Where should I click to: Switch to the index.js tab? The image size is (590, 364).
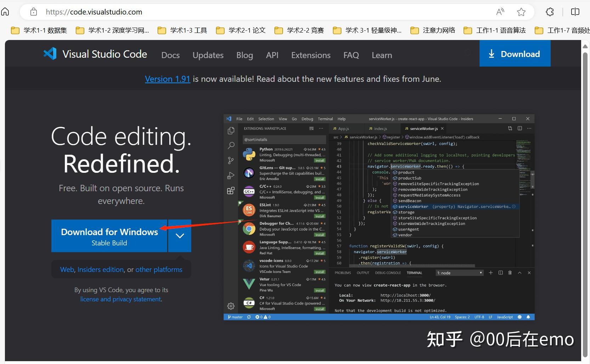[x=381, y=129]
